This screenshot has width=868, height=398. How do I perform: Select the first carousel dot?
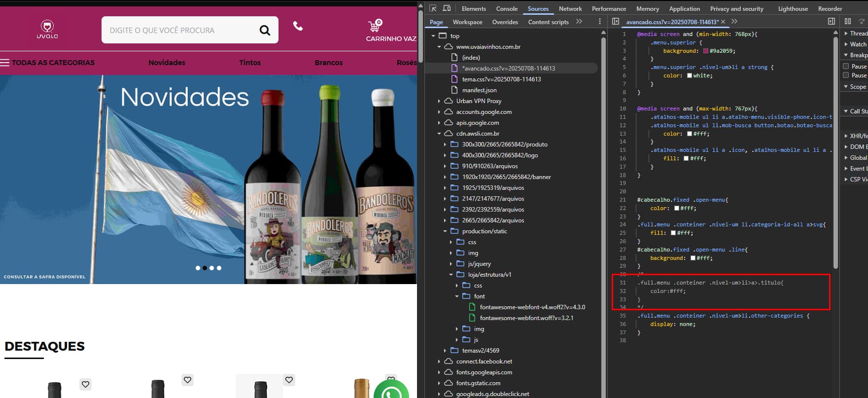point(198,268)
